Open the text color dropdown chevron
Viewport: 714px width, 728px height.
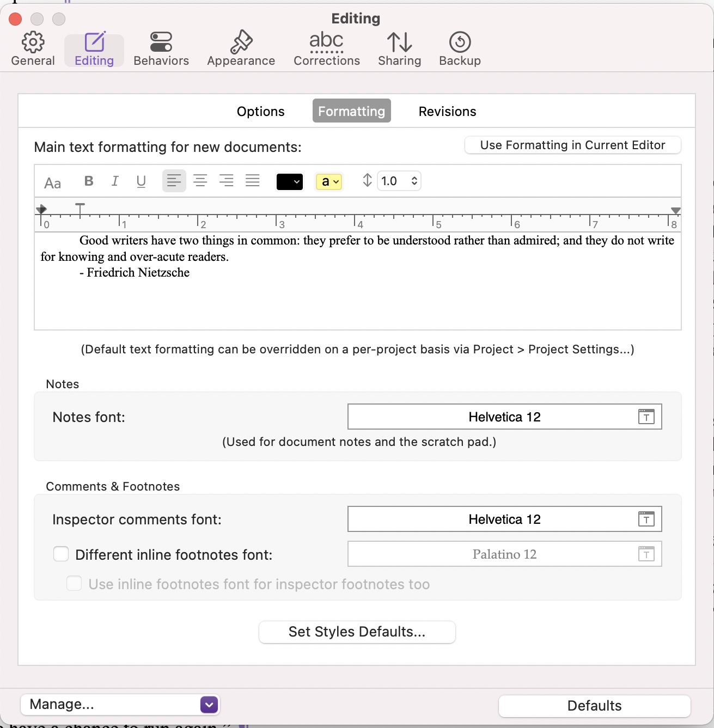coord(297,182)
